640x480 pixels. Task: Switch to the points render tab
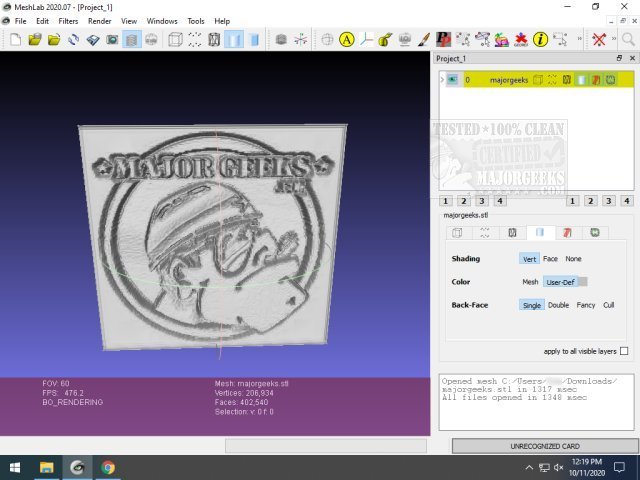point(485,233)
